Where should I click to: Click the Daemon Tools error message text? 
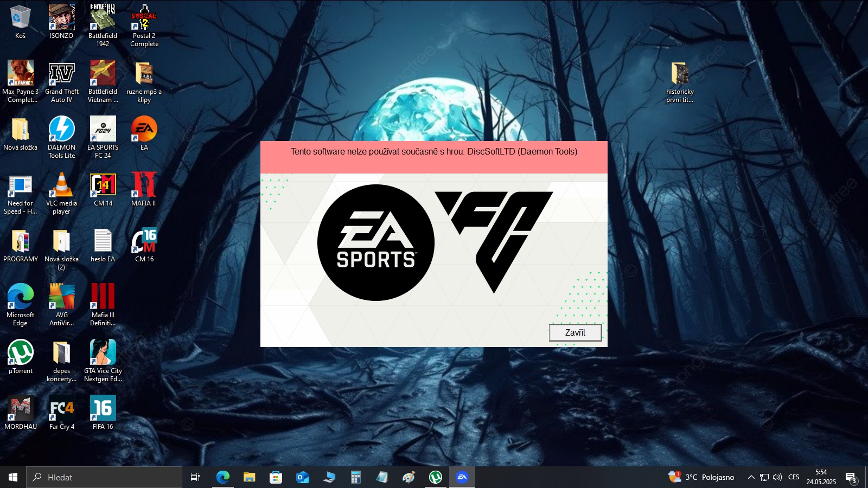[434, 152]
